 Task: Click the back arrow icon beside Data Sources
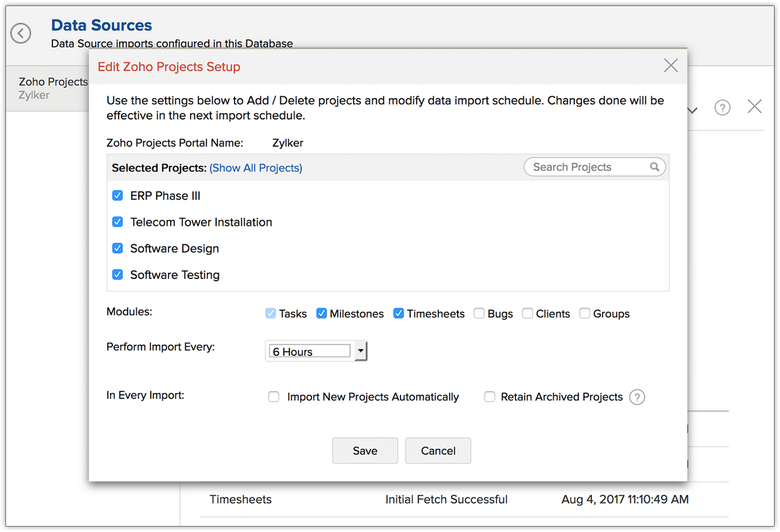coord(21,33)
